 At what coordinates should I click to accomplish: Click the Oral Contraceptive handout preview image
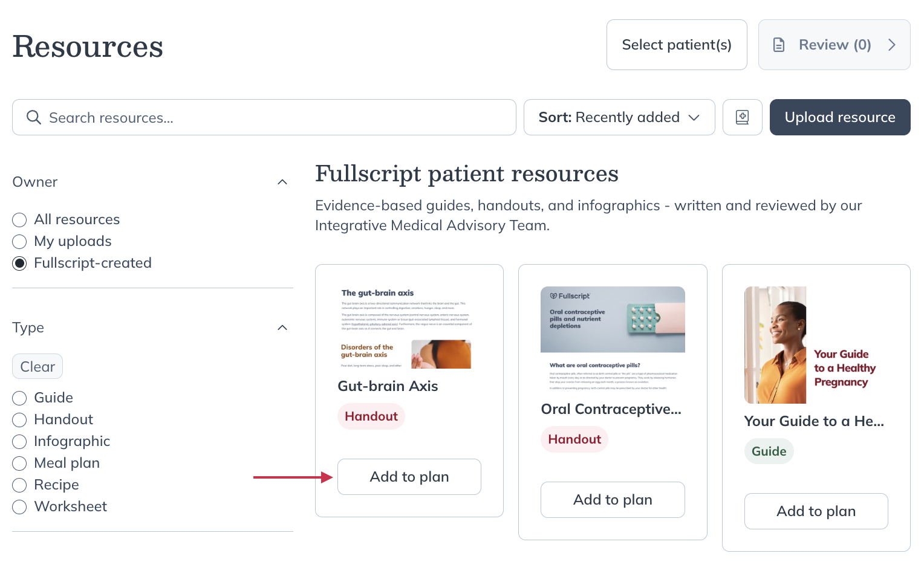[x=613, y=318]
